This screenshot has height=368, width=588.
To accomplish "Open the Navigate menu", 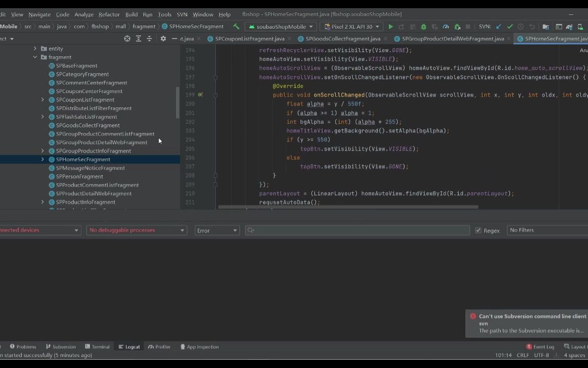I will tap(39, 14).
